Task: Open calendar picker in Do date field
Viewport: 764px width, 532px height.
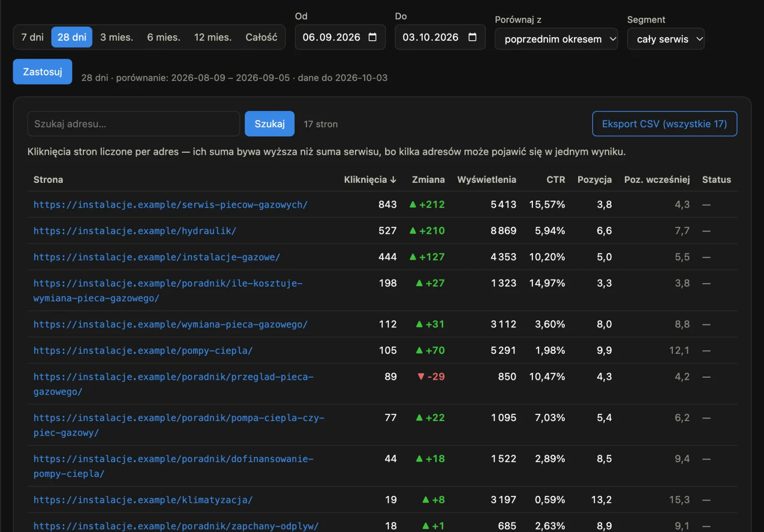Action: coord(472,37)
